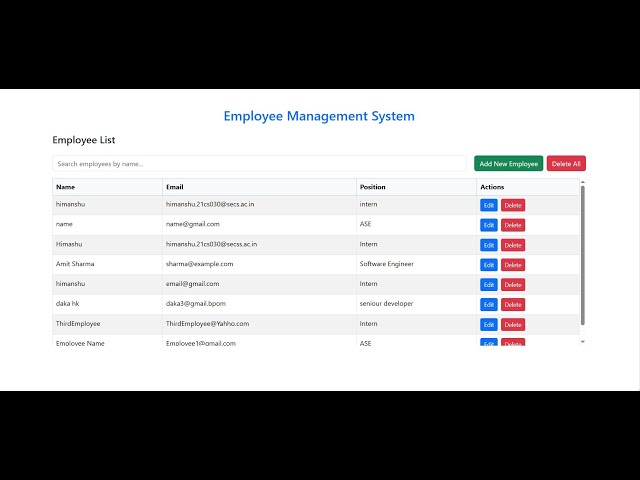
Task: Select the Himashu name cell
Action: (107, 244)
